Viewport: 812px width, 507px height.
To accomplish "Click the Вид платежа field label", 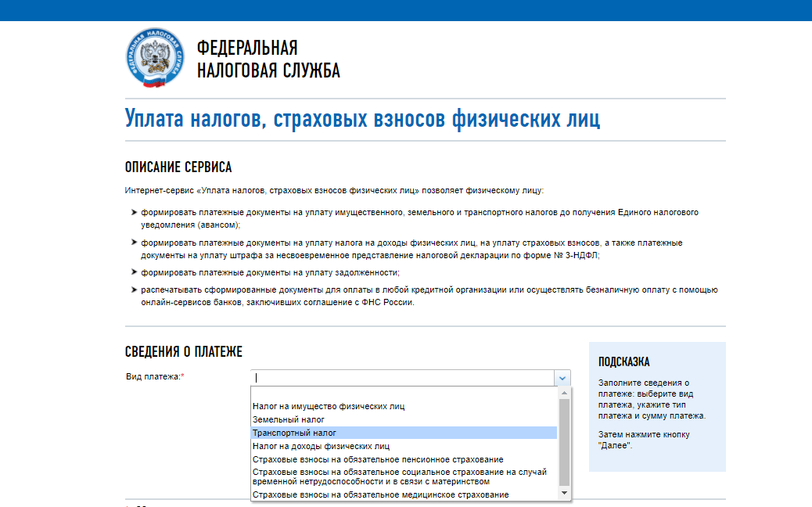I will click(155, 377).
